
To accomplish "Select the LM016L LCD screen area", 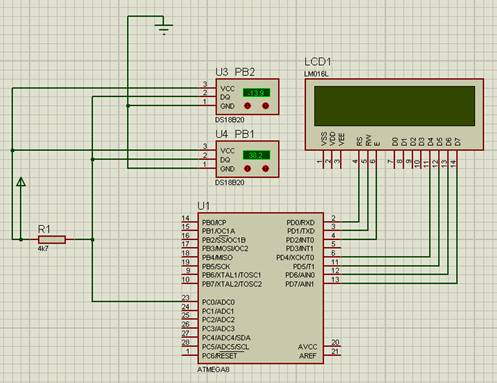I will coord(394,106).
